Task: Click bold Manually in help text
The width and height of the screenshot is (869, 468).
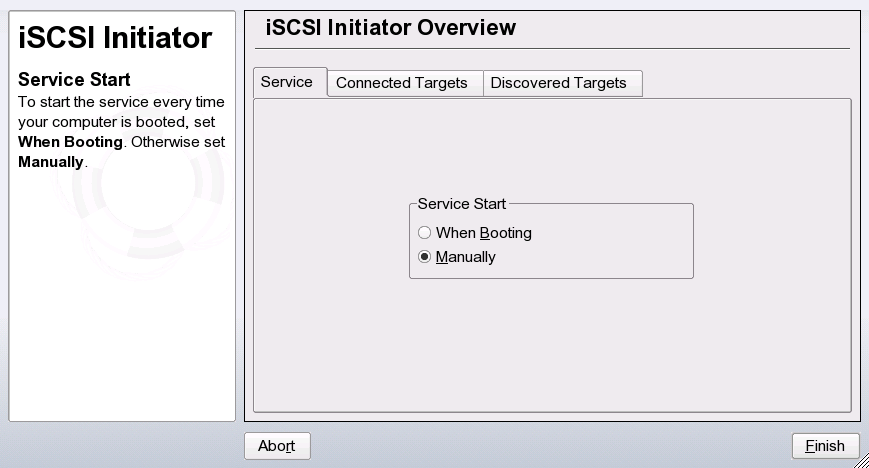Action: click(51, 160)
